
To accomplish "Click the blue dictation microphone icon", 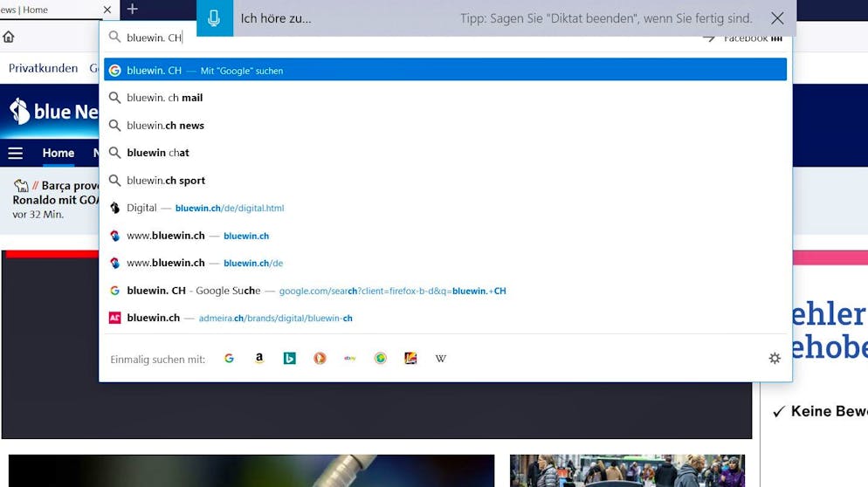I will click(214, 18).
